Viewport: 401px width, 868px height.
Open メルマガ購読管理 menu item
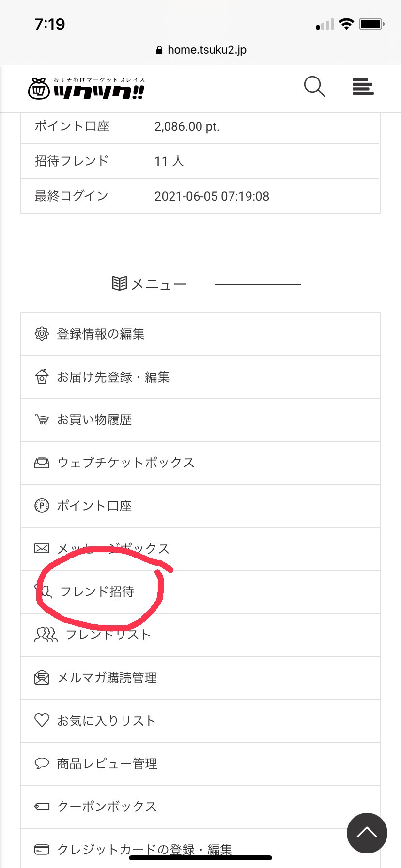click(x=107, y=678)
